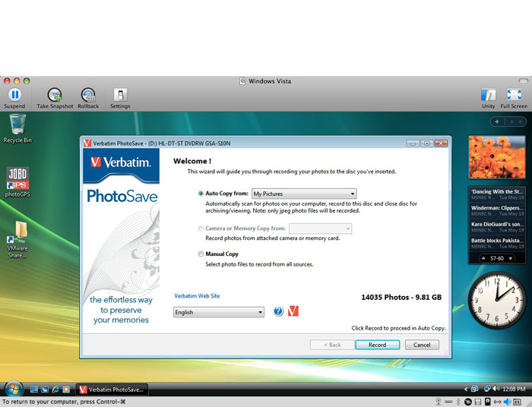Viewport: 532px width, 407px height.
Task: Select the VMware Shared Folders shortcut
Action: 17,240
